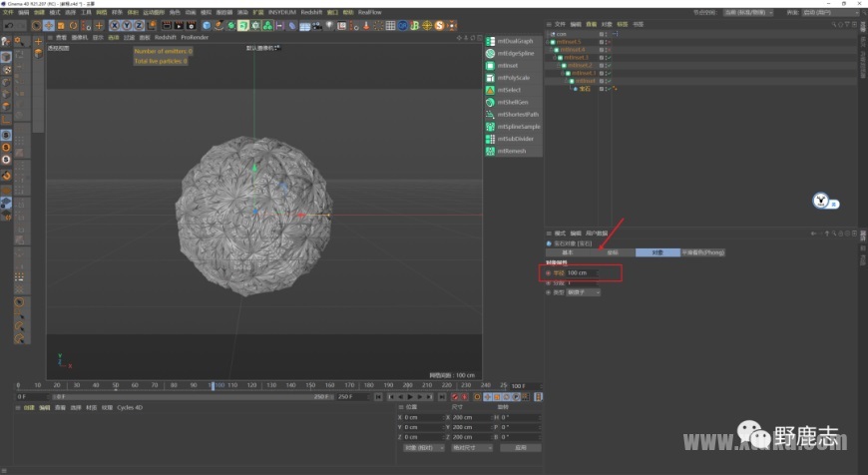Jump to the end of the animation

[442, 397]
